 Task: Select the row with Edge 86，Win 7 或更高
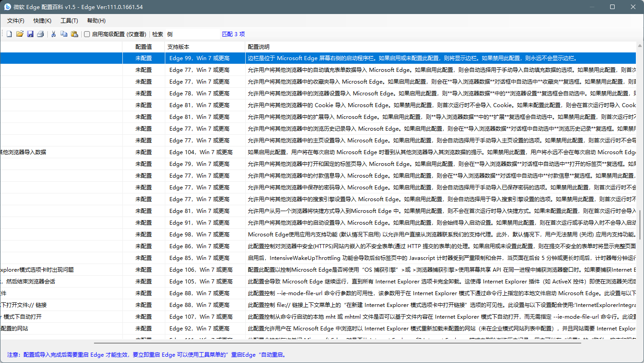click(x=318, y=246)
